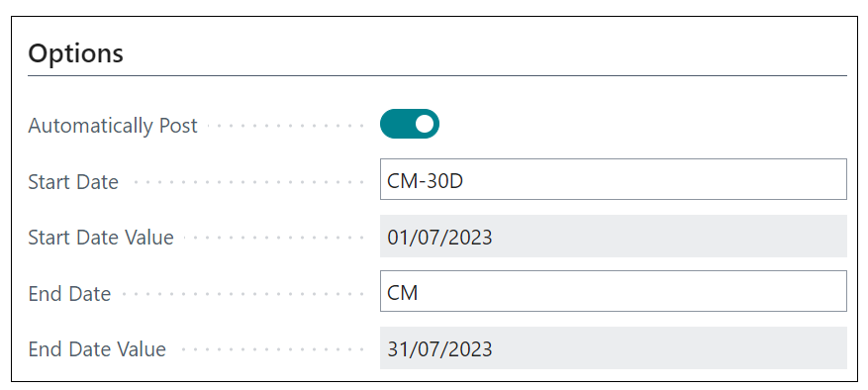Click the 01/07/2023 date value

pos(439,238)
